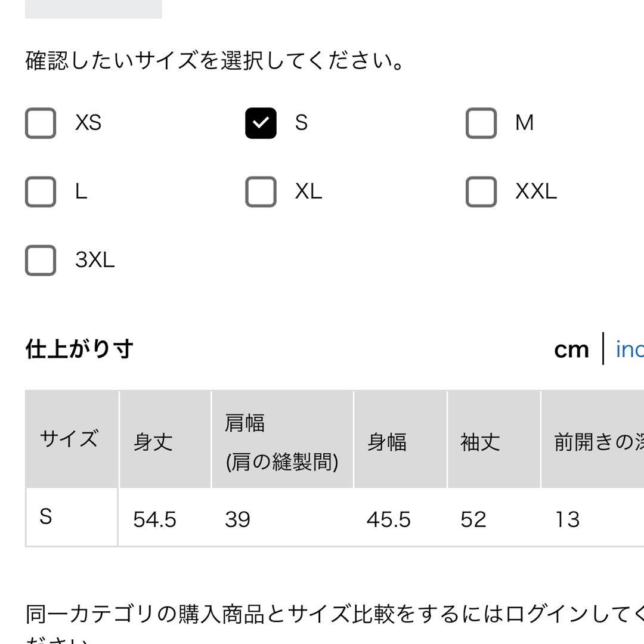Click the 袖丈 column header
Image resolution: width=644 pixels, height=644 pixels.
[494, 439]
